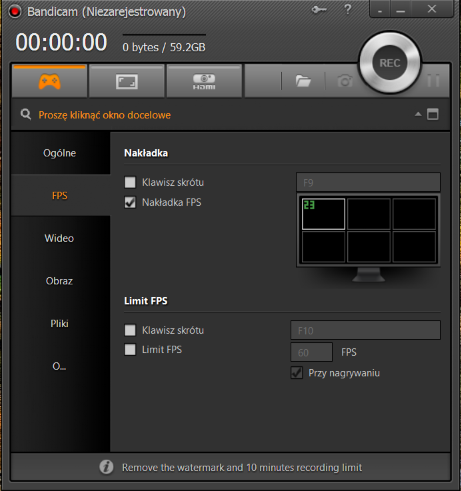The image size is (461, 491).
Task: Take a screenshot with the camera icon
Action: point(345,81)
